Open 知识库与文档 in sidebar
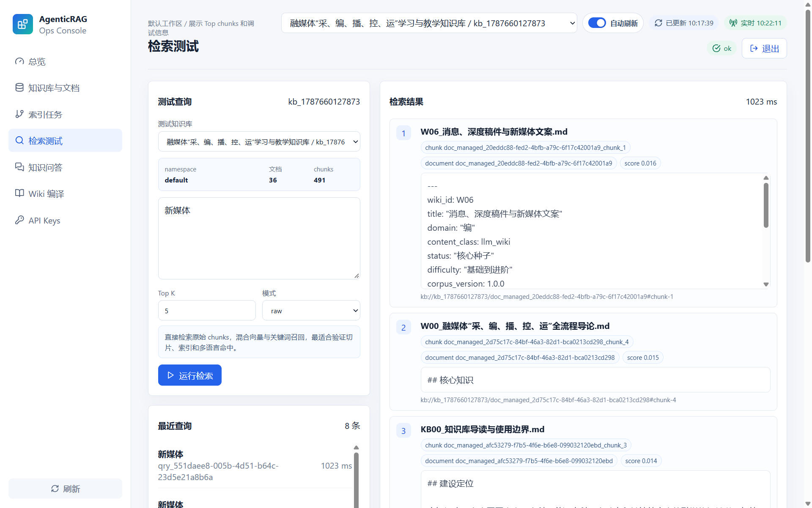812x508 pixels. (x=65, y=88)
